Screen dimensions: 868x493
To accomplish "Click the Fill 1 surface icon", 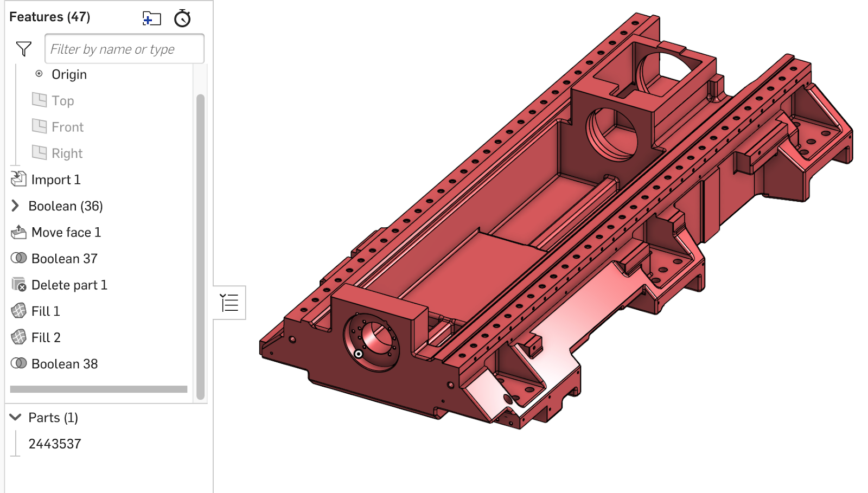I will (19, 311).
